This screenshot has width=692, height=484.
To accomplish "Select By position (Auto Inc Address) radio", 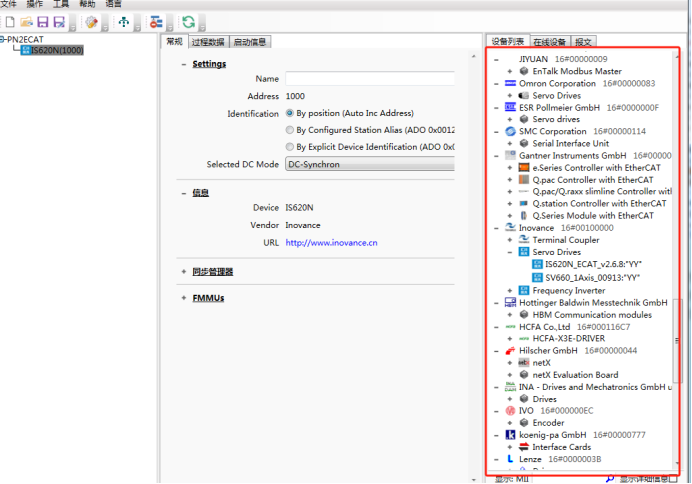I will (290, 113).
